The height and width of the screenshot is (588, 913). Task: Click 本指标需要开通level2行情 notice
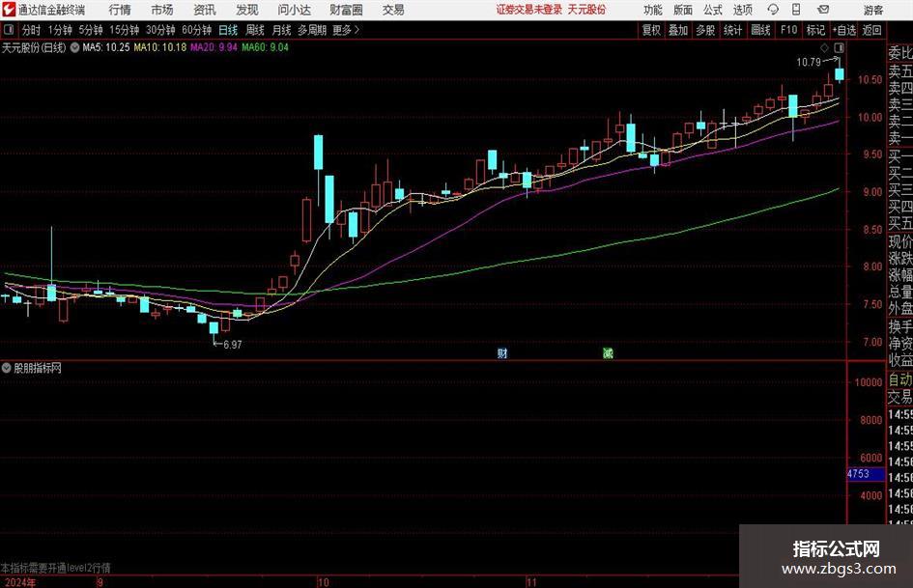[x=55, y=568]
